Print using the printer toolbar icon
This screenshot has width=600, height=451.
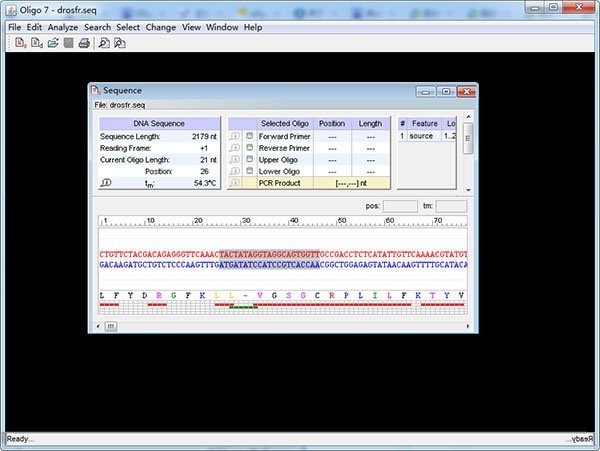coord(84,43)
